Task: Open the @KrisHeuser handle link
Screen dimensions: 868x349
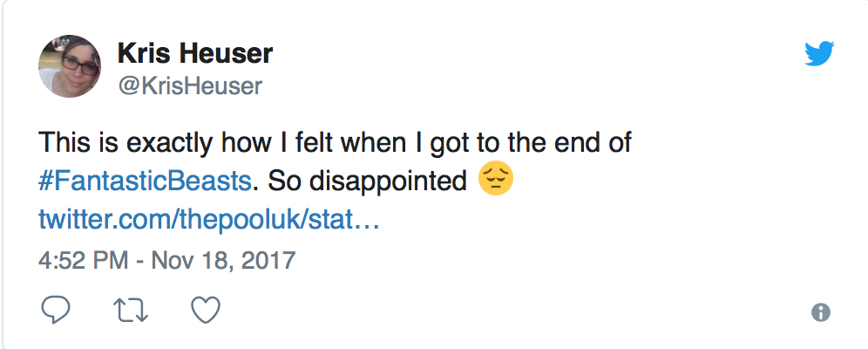Action: (x=190, y=85)
